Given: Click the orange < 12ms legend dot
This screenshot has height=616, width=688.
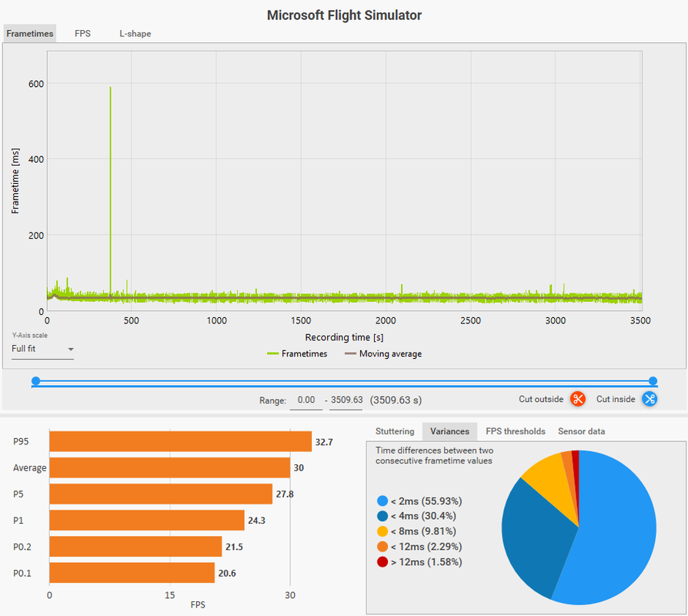Looking at the screenshot, I should pos(382,547).
